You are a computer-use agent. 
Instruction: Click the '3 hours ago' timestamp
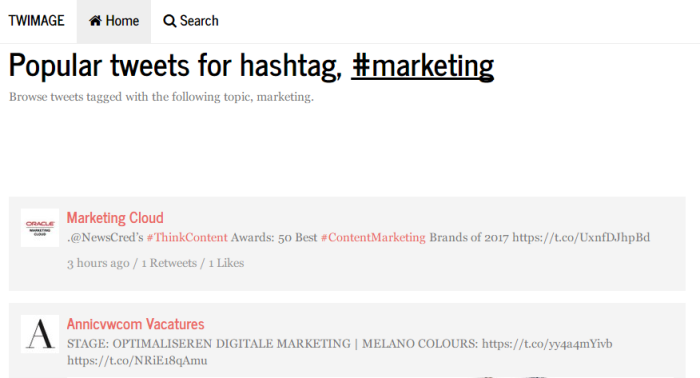98,263
